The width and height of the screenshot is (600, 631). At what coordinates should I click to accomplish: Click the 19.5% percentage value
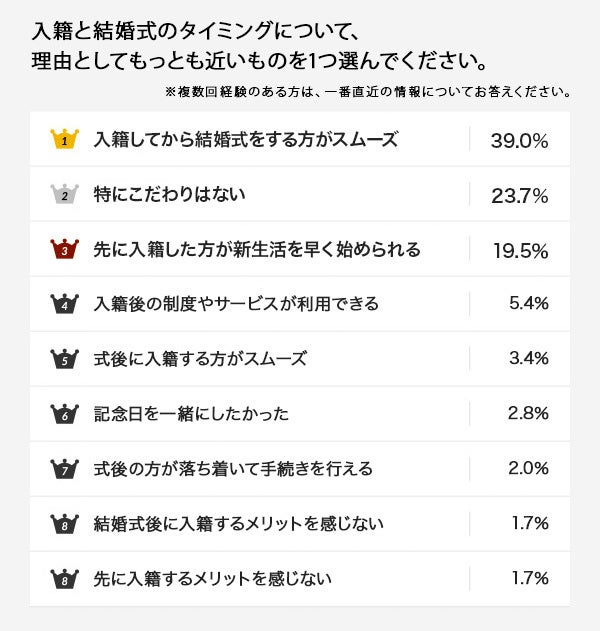pyautogui.click(x=520, y=251)
